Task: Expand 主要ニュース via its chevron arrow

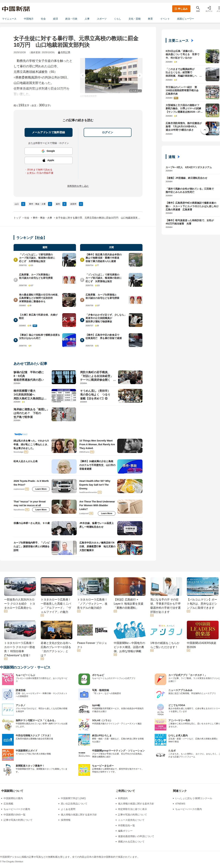Action: pyautogui.click(x=192, y=41)
